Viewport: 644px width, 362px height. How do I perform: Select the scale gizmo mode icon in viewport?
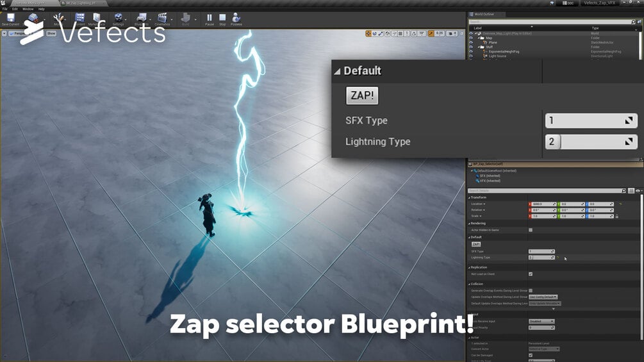[x=381, y=34]
